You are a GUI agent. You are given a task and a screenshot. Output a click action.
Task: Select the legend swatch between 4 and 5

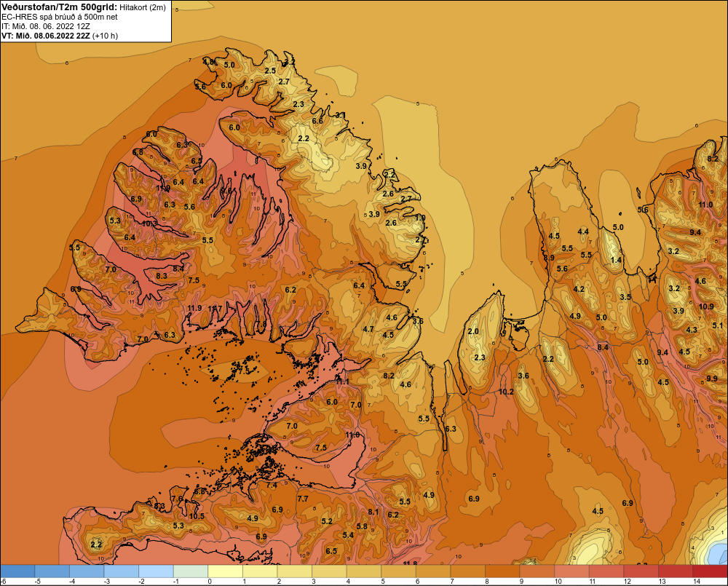tap(364, 571)
